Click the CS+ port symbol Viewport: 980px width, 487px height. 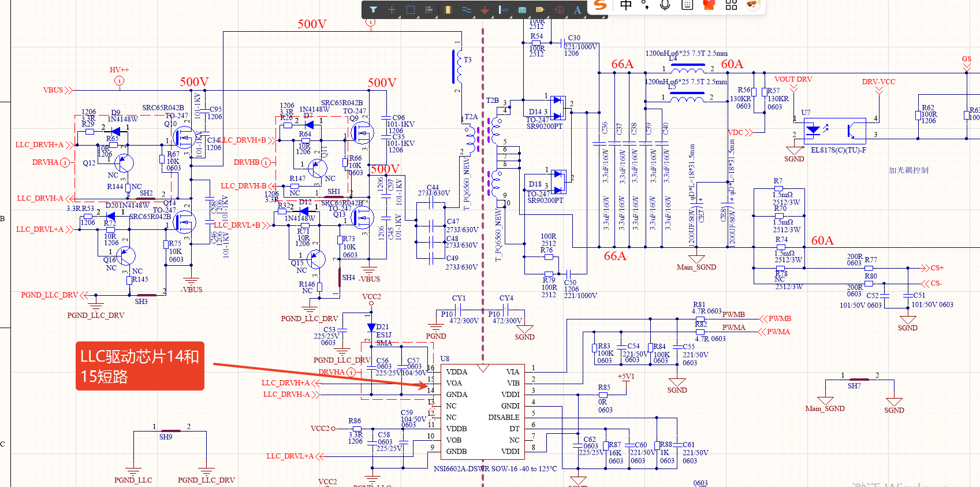tap(932, 268)
